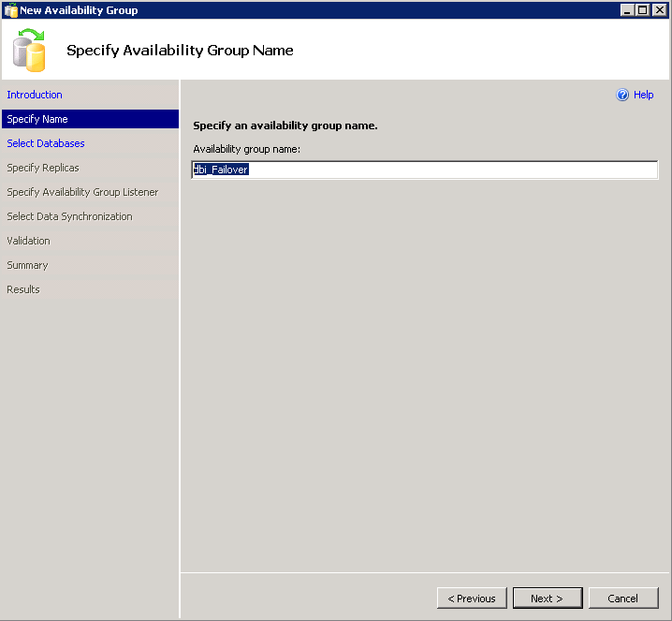Click the Select Data Synchronization step
This screenshot has width=672, height=621.
pos(69,216)
